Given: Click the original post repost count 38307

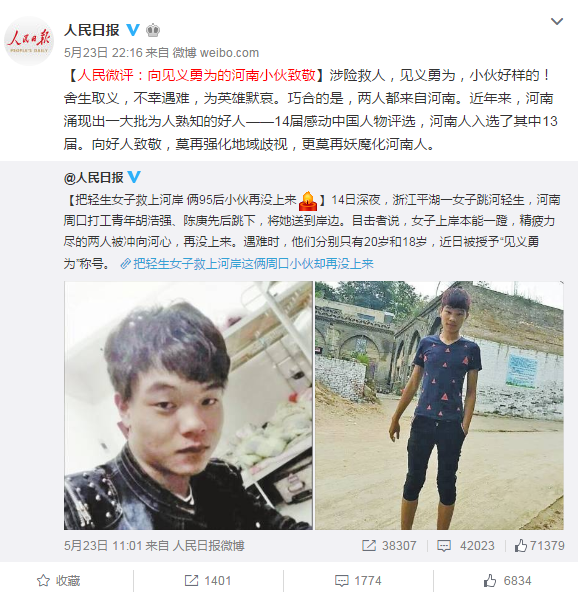Looking at the screenshot, I should pyautogui.click(x=389, y=546).
